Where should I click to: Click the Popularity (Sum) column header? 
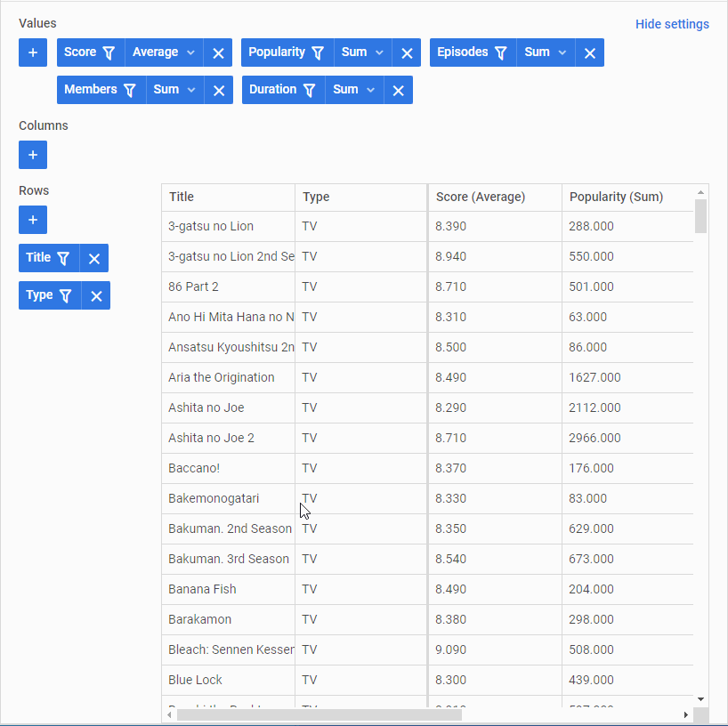(x=627, y=198)
